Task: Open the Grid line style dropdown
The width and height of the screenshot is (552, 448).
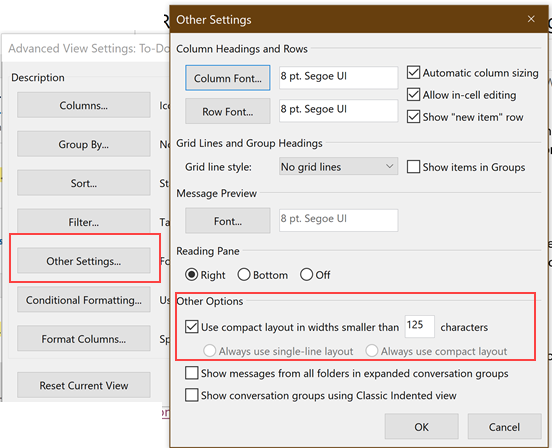Action: pyautogui.click(x=338, y=166)
